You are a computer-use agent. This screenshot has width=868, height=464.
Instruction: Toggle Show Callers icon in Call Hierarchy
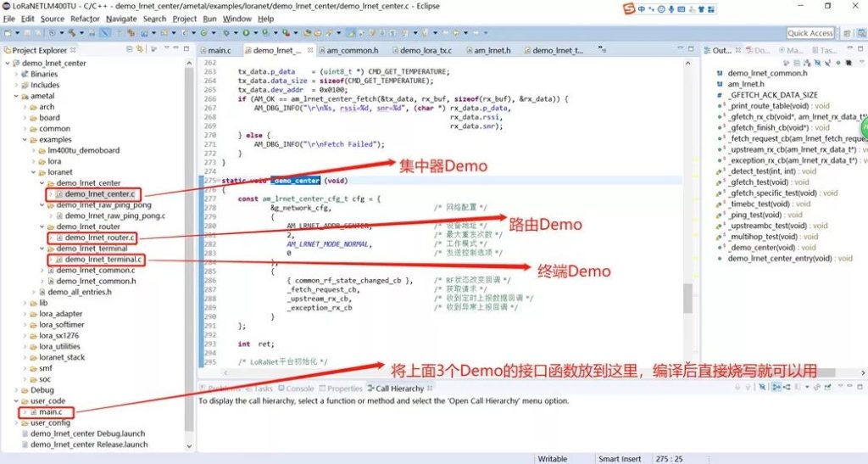pos(776,387)
